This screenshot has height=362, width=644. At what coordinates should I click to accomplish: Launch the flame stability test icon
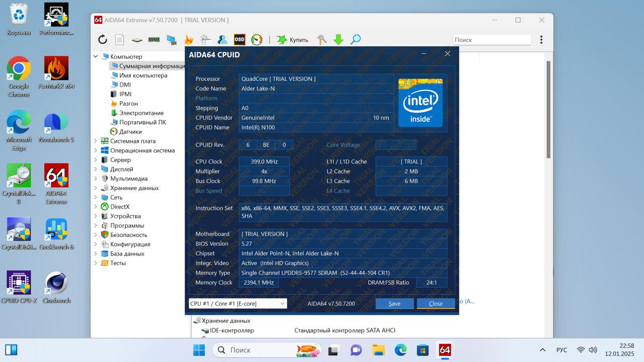(x=189, y=40)
